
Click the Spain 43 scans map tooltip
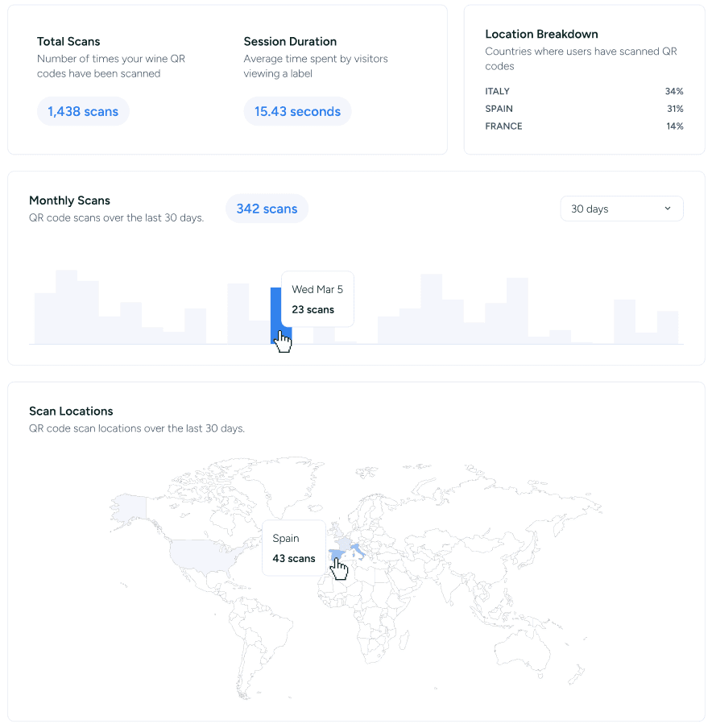pyautogui.click(x=294, y=548)
